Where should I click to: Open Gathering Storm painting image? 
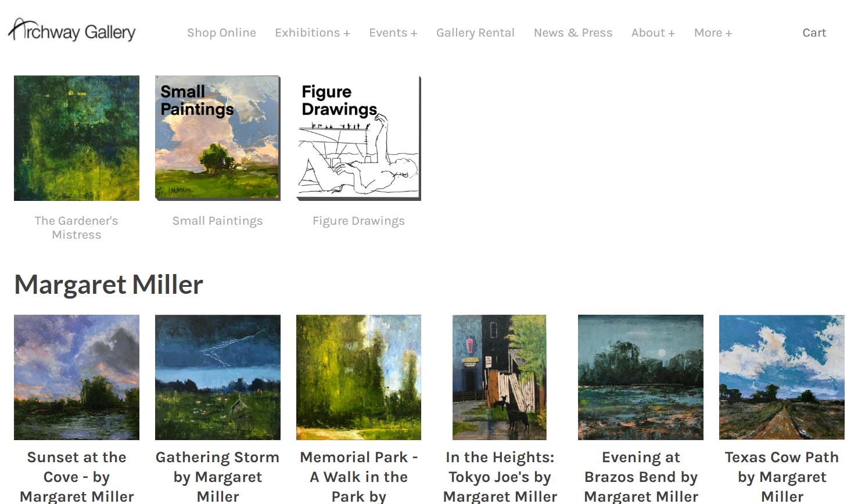(x=218, y=377)
